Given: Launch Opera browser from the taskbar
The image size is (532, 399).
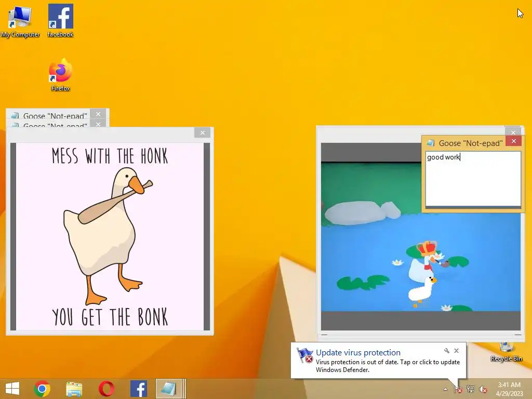Looking at the screenshot, I should click(x=106, y=389).
